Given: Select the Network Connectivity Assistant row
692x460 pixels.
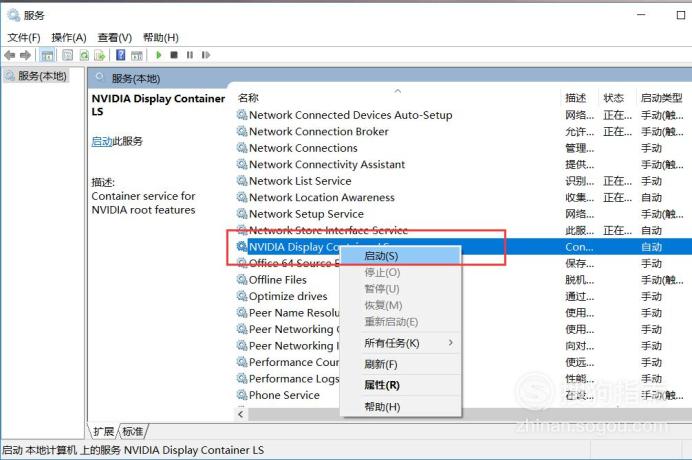Looking at the screenshot, I should pos(463,164).
